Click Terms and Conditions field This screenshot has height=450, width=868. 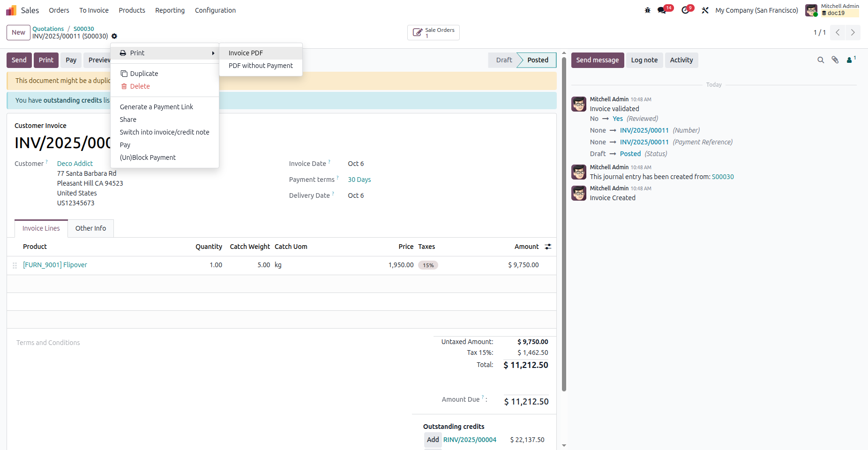pos(48,343)
